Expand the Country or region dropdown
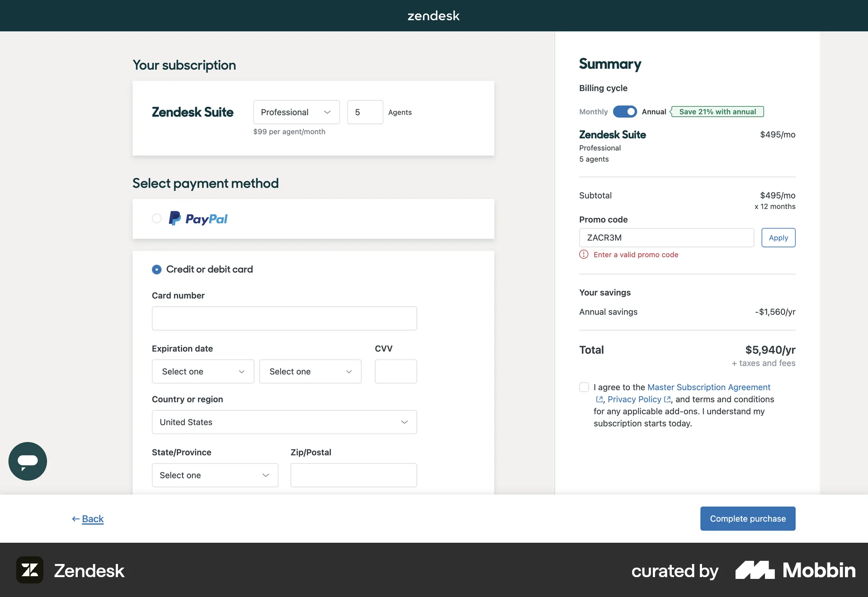The height and width of the screenshot is (597, 868). [284, 422]
